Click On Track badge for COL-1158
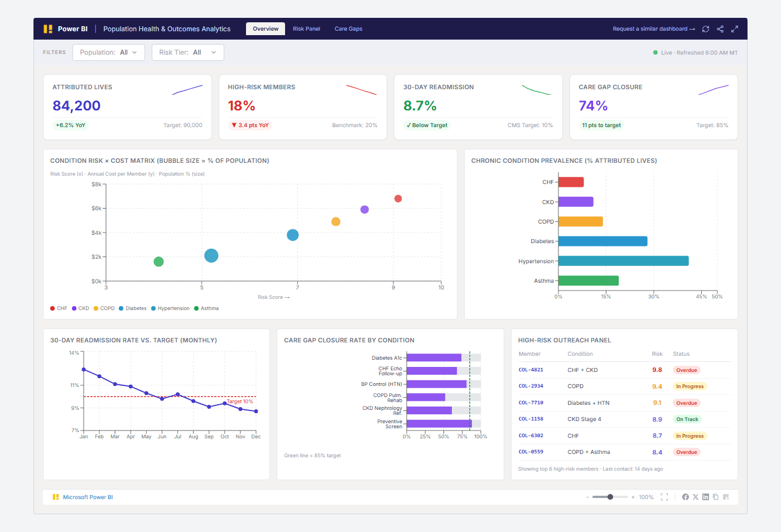The image size is (781, 532). 687,419
